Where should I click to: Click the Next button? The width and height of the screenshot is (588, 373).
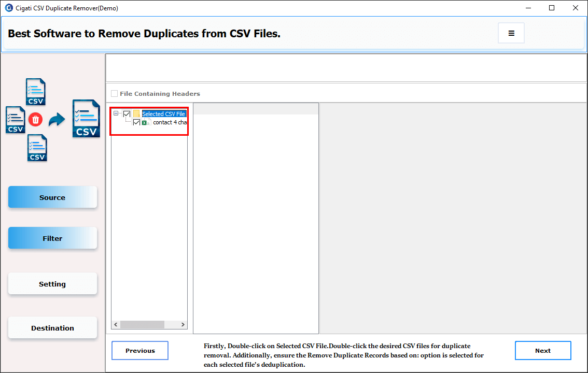click(543, 351)
